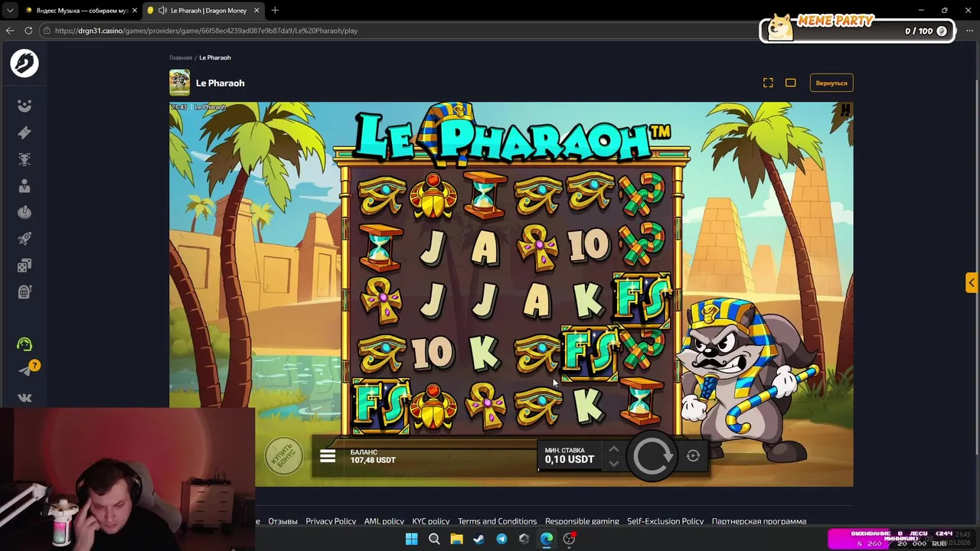This screenshot has height=551, width=980.
Task: Click the Dragon Money logo icon
Action: [24, 64]
